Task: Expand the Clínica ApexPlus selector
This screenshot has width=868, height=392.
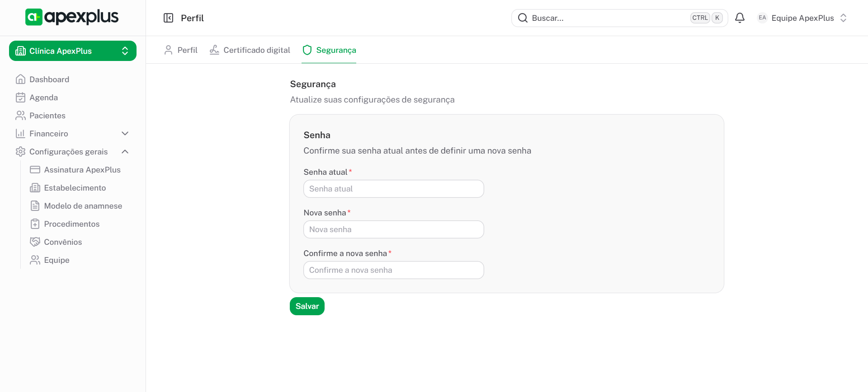Action: (72, 51)
